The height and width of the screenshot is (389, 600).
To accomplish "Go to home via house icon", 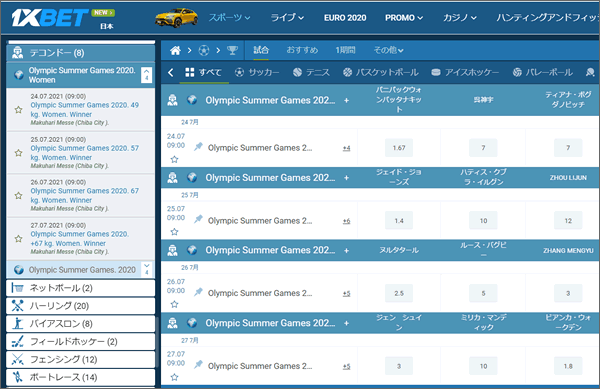I will (175, 50).
